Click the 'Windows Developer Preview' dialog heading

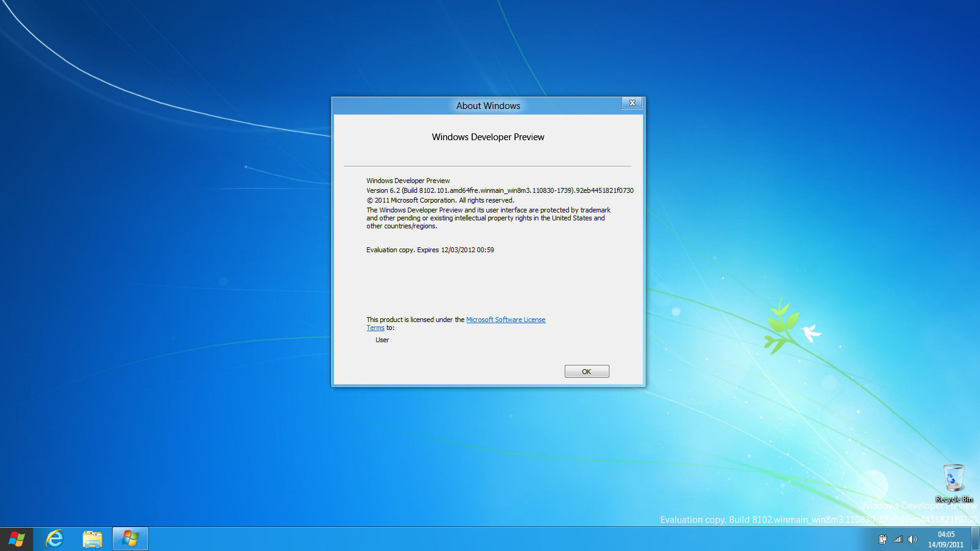(488, 137)
